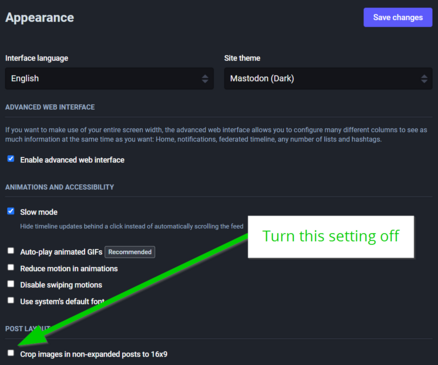Screen dimensions: 438x365
Task: Uncheck Enable advanced web interface
Action: [11, 159]
